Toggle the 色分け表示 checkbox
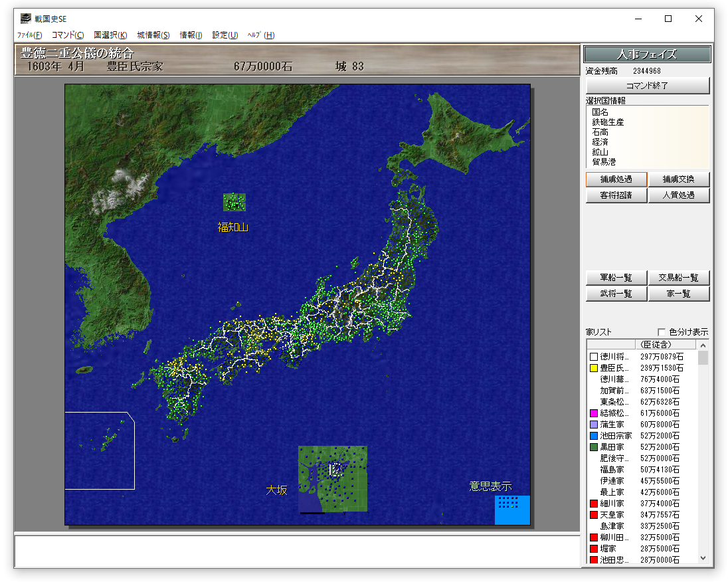This screenshot has height=582, width=728. (x=662, y=332)
